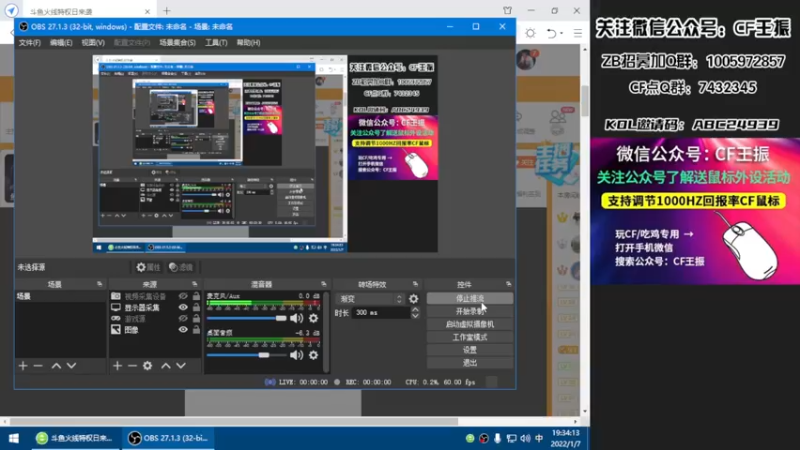Screen dimensions: 800x450
Task: Move source up arrow in 来源 panel
Action: 166,366
